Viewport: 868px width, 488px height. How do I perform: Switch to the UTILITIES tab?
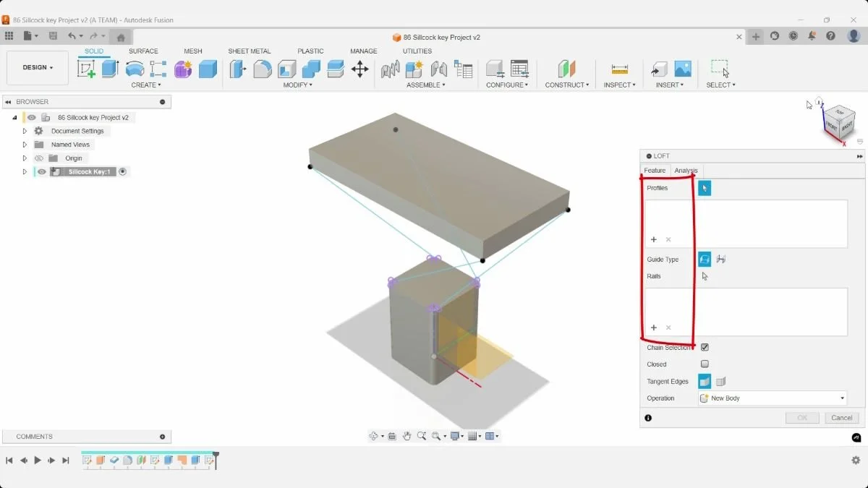(417, 51)
